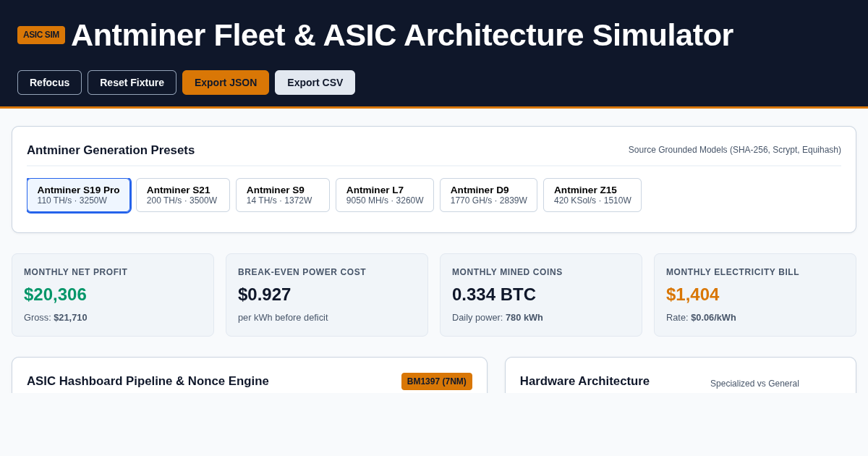Screen dimensions: 868x456
Task: Click the Refocus button
Action: tap(49, 83)
